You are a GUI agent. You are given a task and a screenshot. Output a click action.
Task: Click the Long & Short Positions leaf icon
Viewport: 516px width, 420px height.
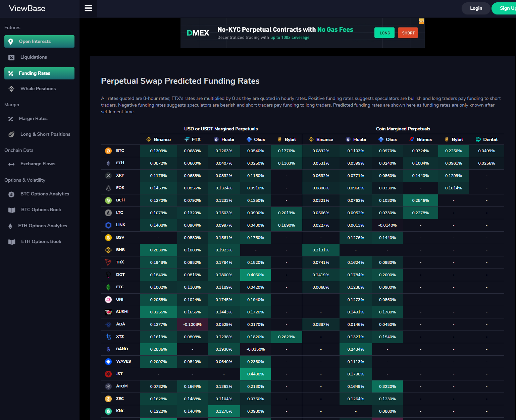(11, 134)
